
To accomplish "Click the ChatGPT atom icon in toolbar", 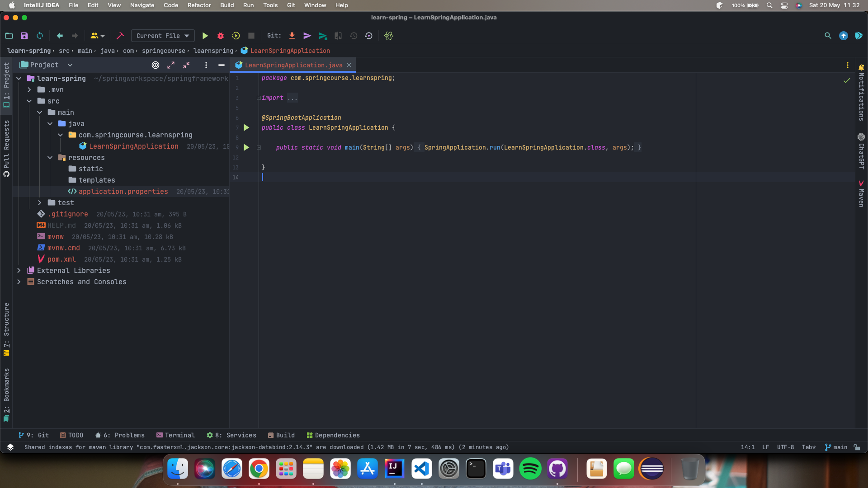I will click(x=389, y=36).
